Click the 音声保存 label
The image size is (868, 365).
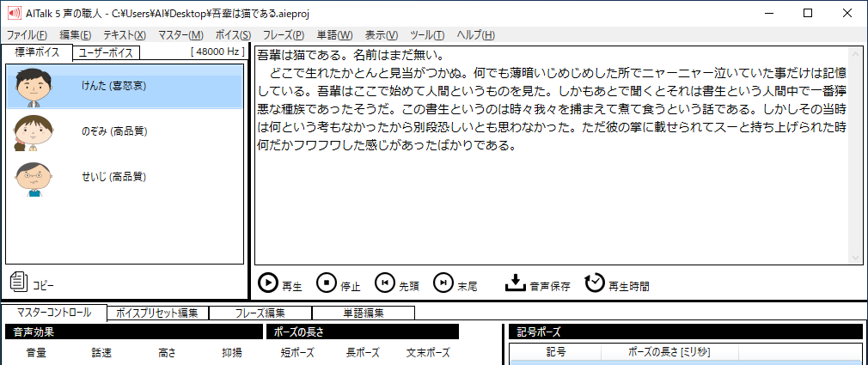pyautogui.click(x=550, y=287)
